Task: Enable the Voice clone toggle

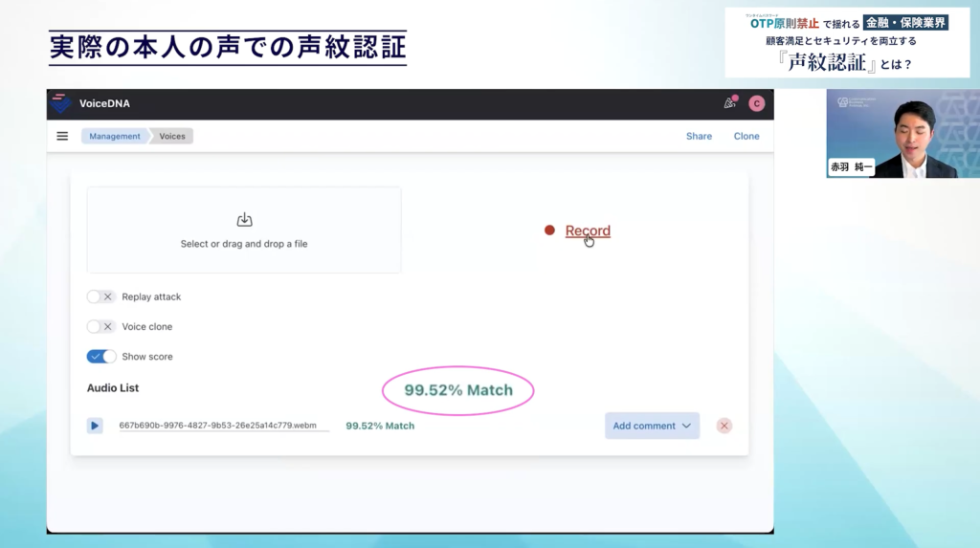Action: (x=100, y=326)
